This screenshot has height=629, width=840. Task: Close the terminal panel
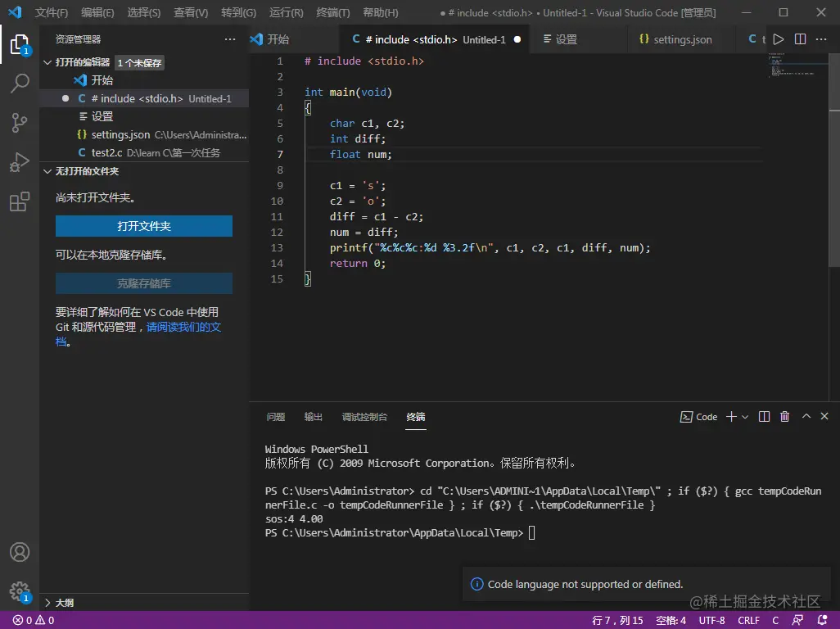click(x=824, y=416)
